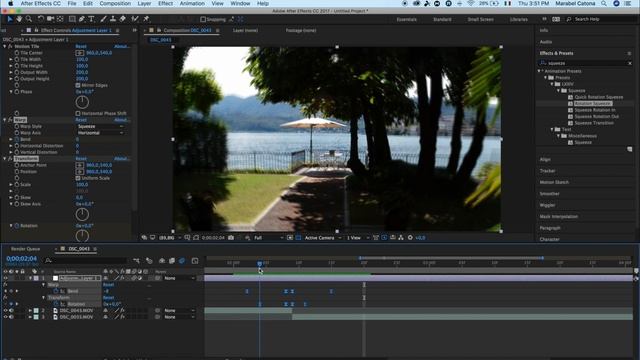Click About link for Motion Tile
The height and width of the screenshot is (360, 640).
click(x=122, y=47)
